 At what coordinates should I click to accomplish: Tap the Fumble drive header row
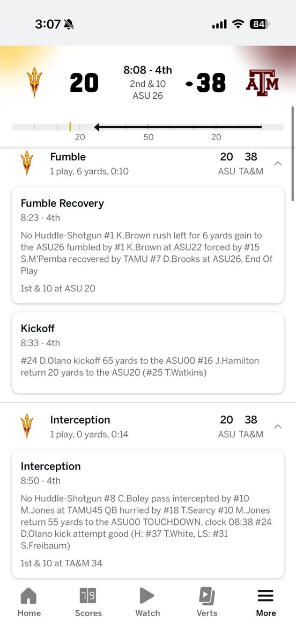tap(148, 163)
